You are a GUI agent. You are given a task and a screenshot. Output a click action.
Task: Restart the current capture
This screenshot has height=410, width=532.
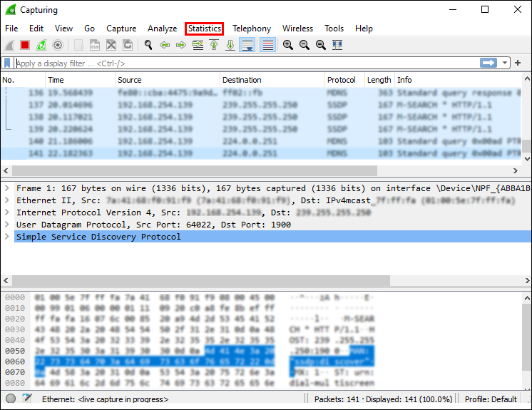click(41, 45)
